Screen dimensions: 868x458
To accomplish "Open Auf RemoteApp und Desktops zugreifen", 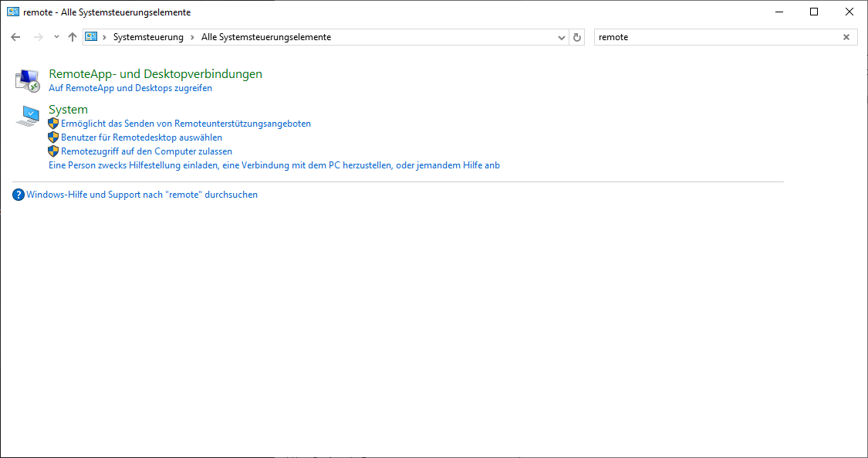I will coord(130,88).
